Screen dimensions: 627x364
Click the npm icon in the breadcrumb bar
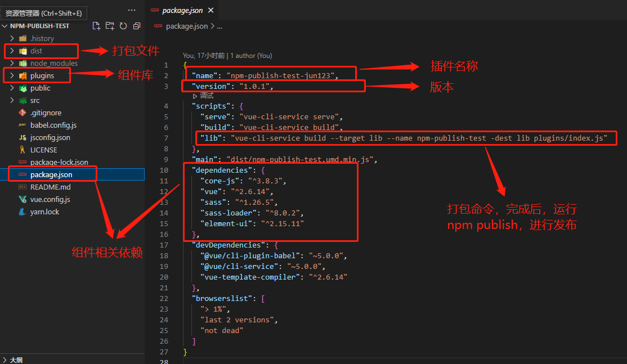click(x=158, y=26)
